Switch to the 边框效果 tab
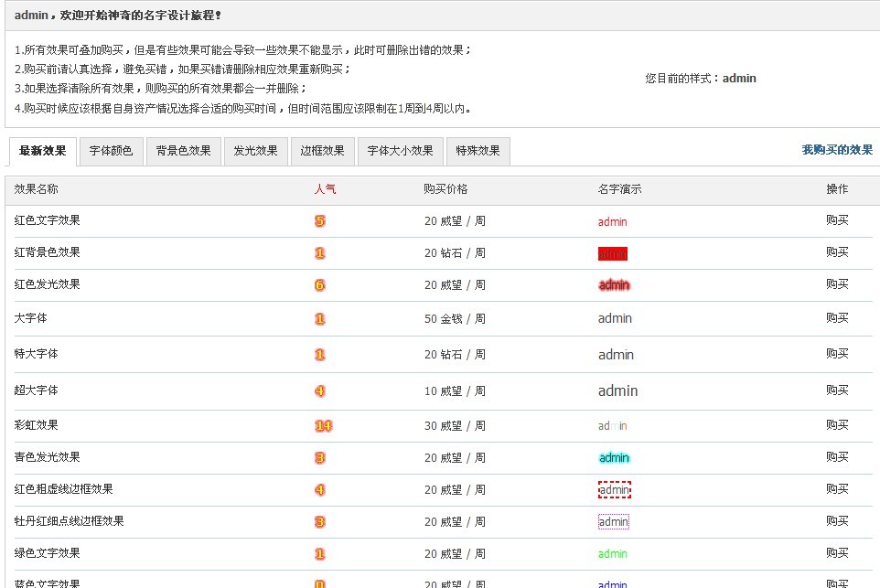Screen dimensions: 880x588 [x=322, y=151]
